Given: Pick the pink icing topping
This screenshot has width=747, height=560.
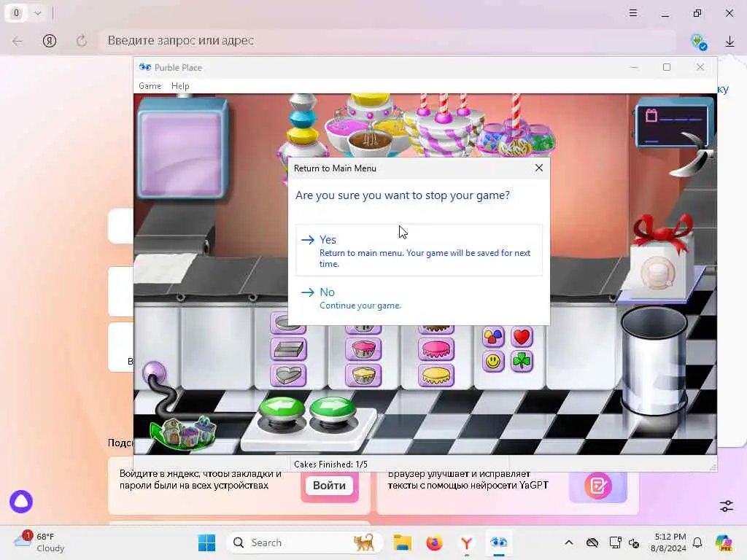Looking at the screenshot, I should click(436, 349).
